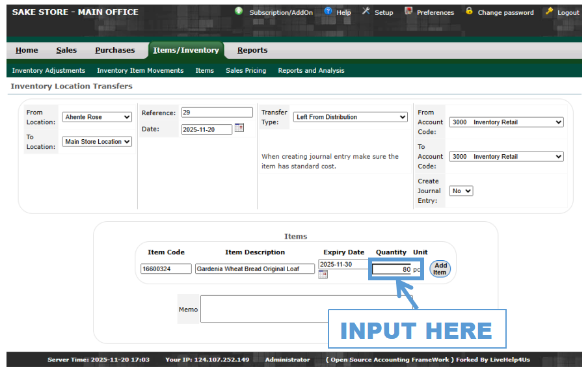The width and height of the screenshot is (588, 372).
Task: Click the Quantity input field
Action: (391, 269)
